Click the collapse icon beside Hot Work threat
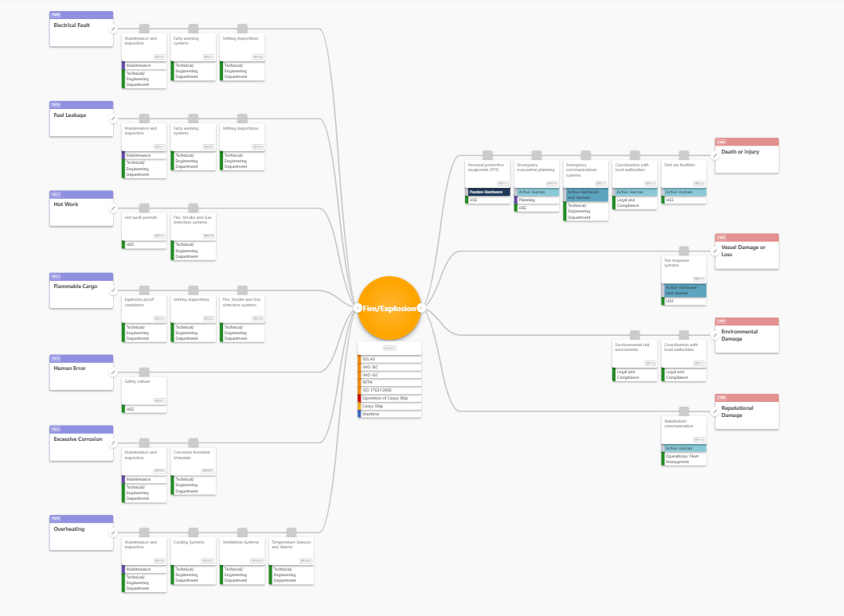 pos(114,209)
